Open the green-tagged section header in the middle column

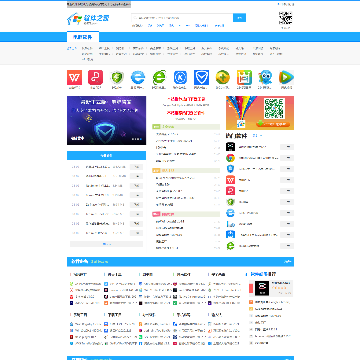tap(186, 127)
